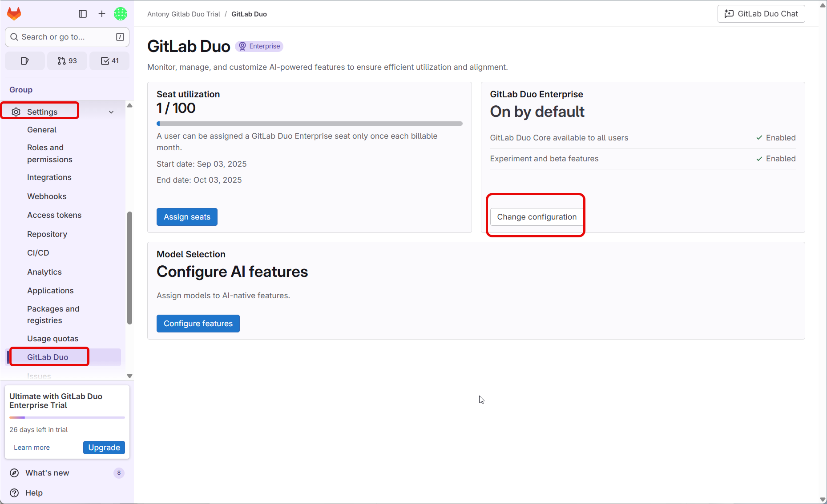The width and height of the screenshot is (827, 504).
Task: Click the GitLab logo home icon
Action: click(14, 14)
